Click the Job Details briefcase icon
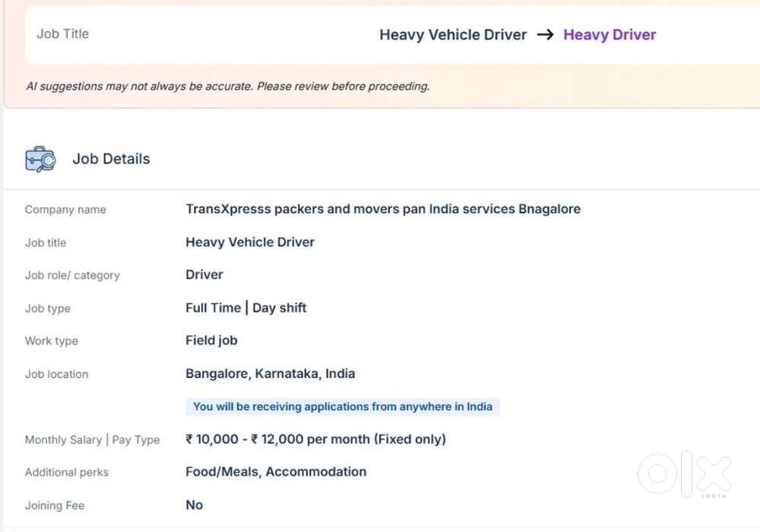The image size is (760, 532). coord(40,160)
